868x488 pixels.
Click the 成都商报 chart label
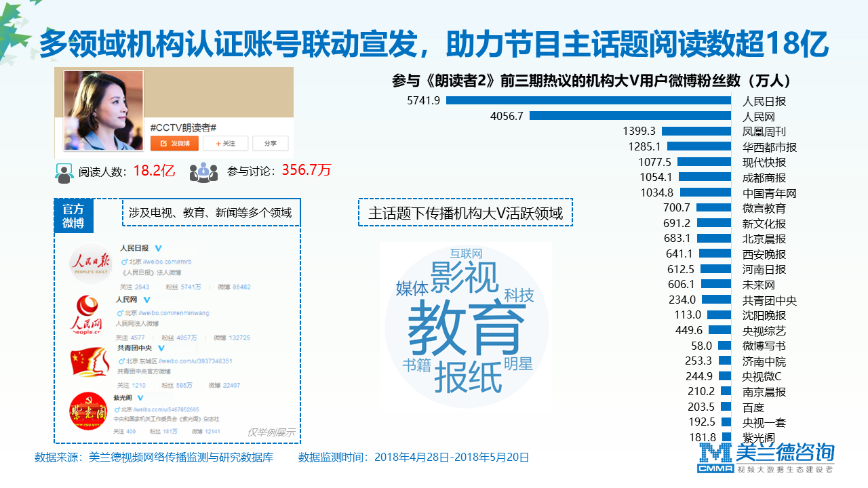[x=764, y=178]
